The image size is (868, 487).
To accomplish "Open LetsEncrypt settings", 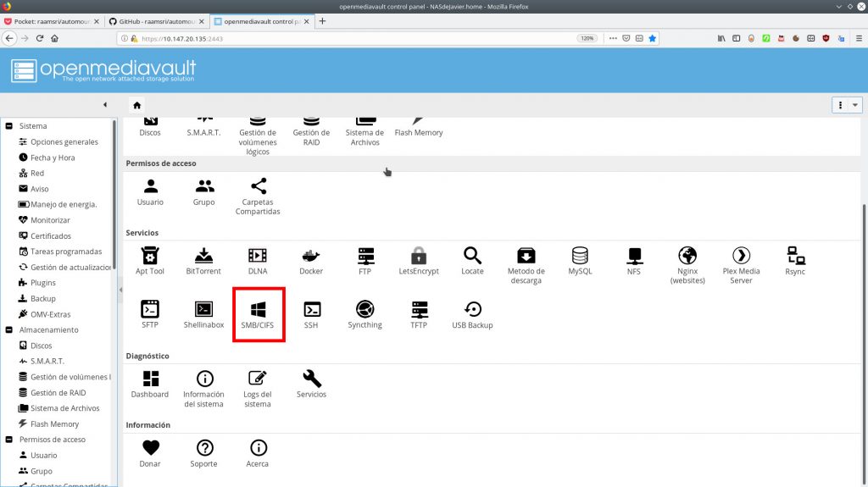I will (x=419, y=261).
